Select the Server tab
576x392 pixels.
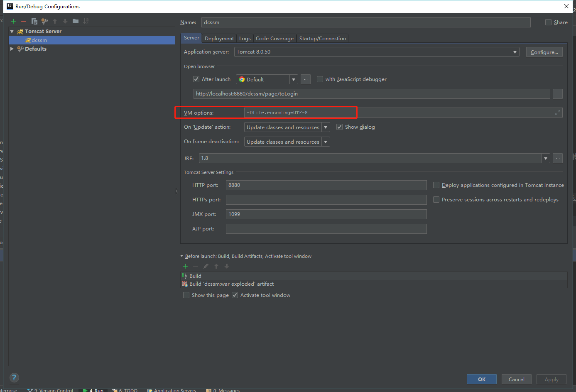coord(191,38)
